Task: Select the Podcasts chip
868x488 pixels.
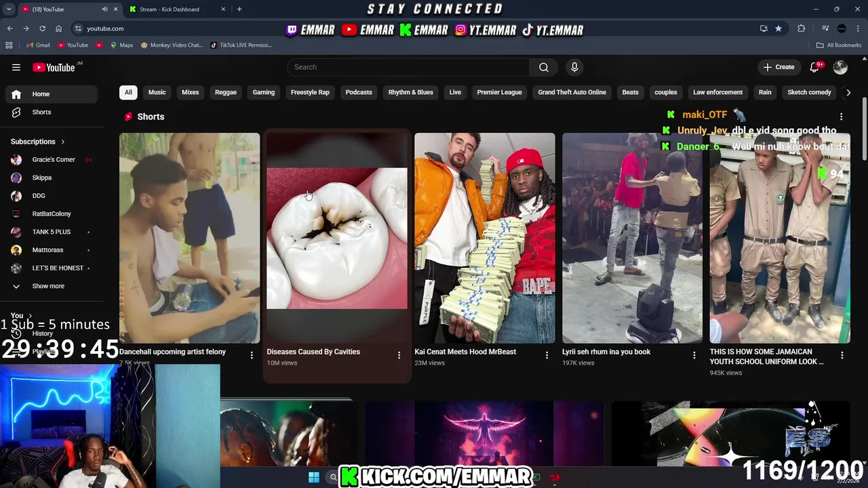Action: coord(359,92)
